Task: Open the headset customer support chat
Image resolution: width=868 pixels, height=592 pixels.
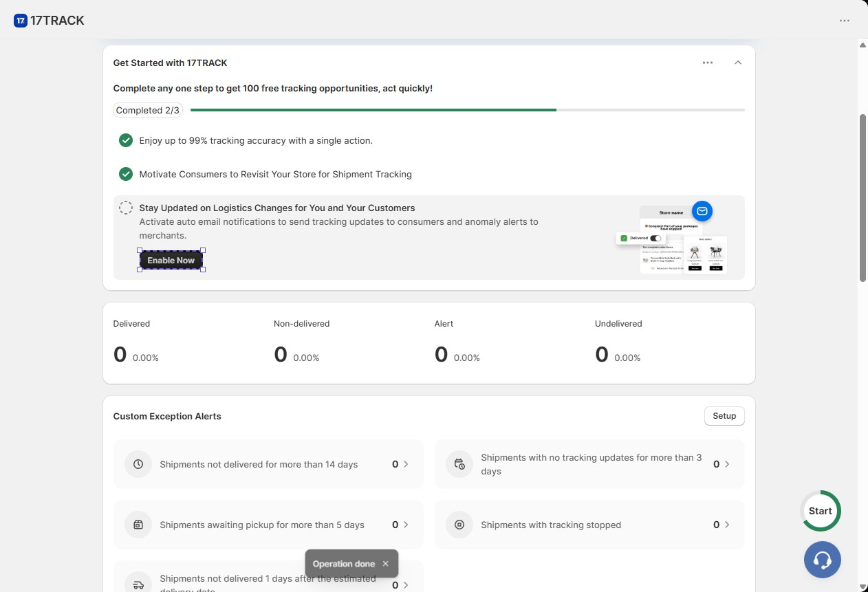Action: pos(823,559)
